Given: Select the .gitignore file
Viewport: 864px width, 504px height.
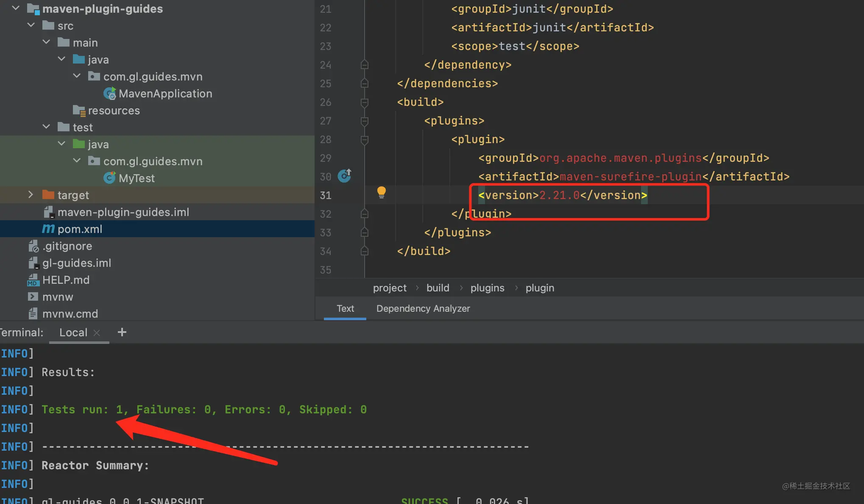Looking at the screenshot, I should coord(67,246).
